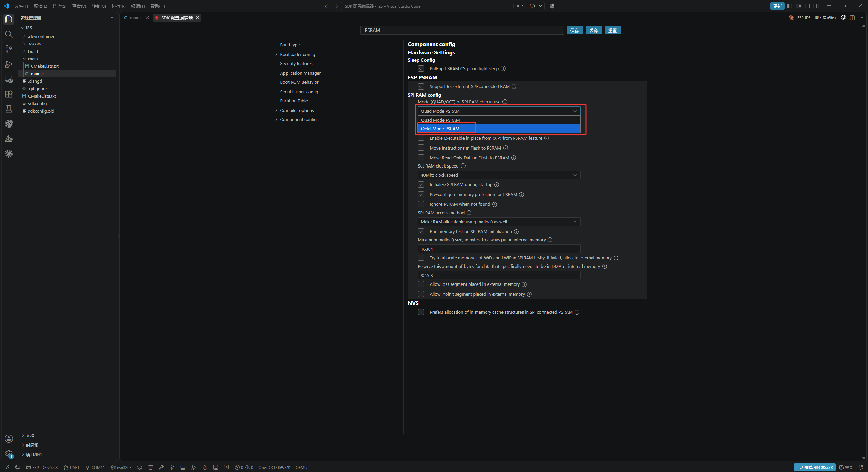868x472 pixels.
Task: Click the build, flash and monitor flame icon
Action: click(205, 467)
